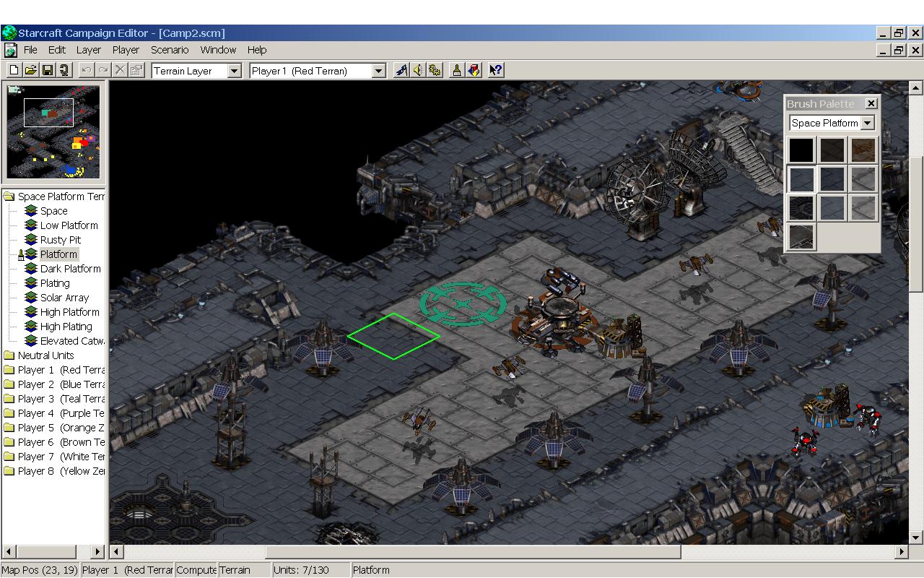924x578 pixels.
Task: Click the minimap overview thumbnail
Action: click(x=53, y=131)
